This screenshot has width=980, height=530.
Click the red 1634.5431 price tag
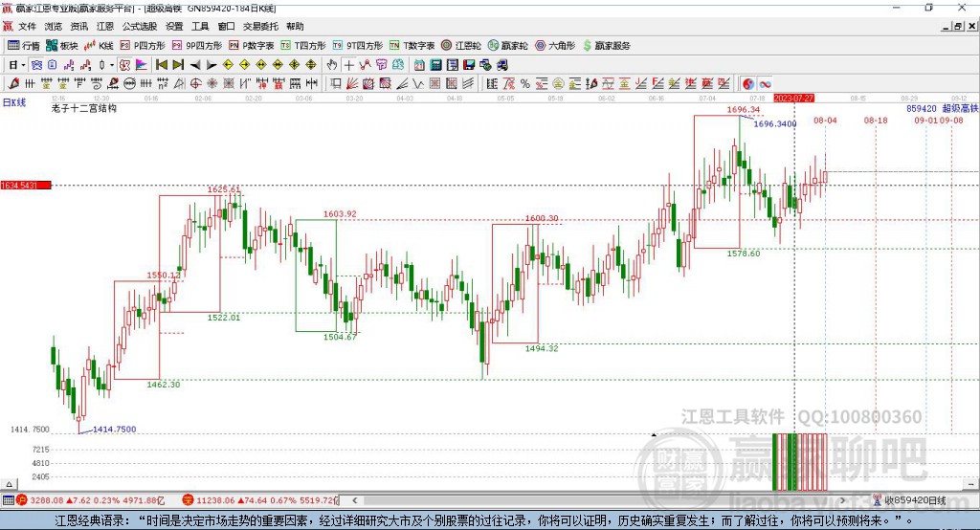pos(26,186)
